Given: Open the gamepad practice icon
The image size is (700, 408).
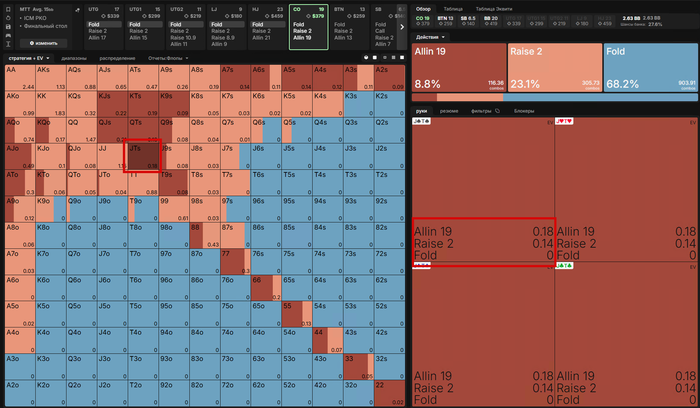Looking at the screenshot, I should click(8, 35).
